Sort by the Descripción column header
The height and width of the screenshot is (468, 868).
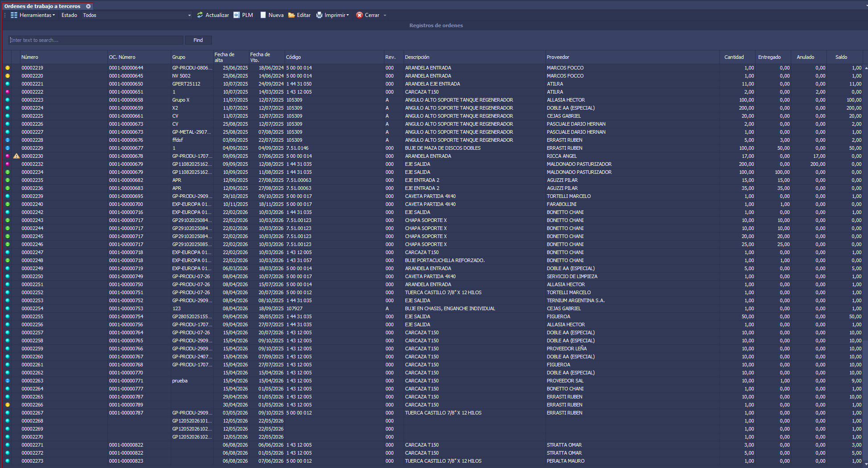(474, 57)
